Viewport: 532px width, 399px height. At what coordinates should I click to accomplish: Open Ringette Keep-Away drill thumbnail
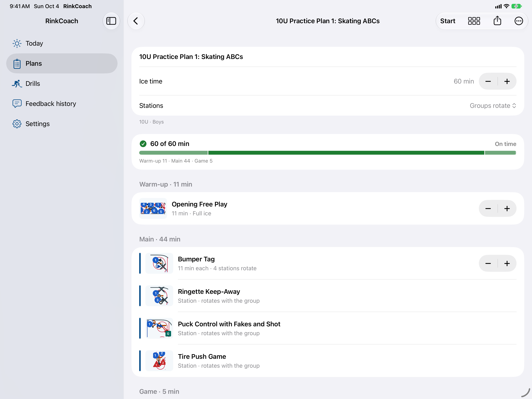point(159,296)
